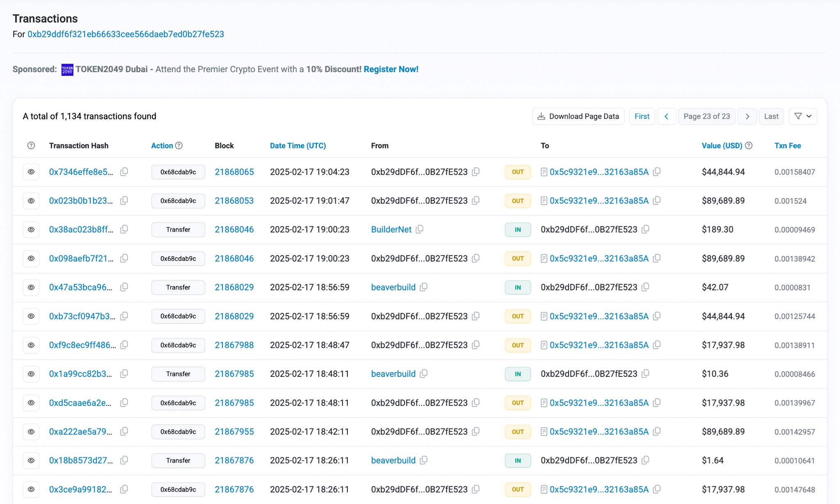
Task: Open Action column help icon
Action: (x=179, y=146)
